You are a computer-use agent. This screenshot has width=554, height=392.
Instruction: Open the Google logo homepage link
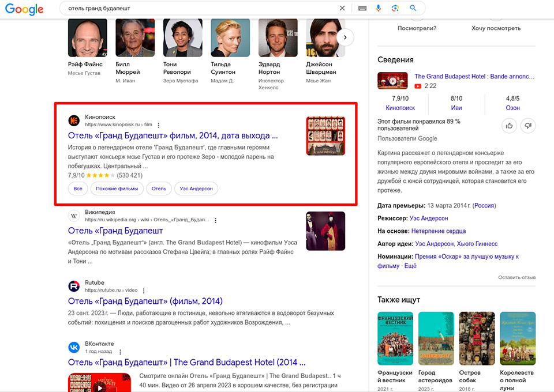(24, 9)
